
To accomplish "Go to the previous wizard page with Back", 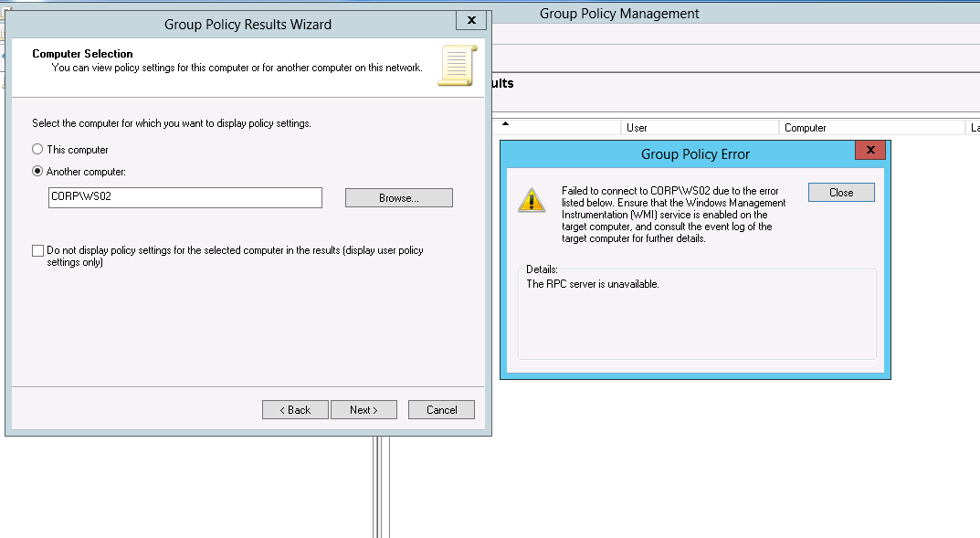I will coord(295,410).
